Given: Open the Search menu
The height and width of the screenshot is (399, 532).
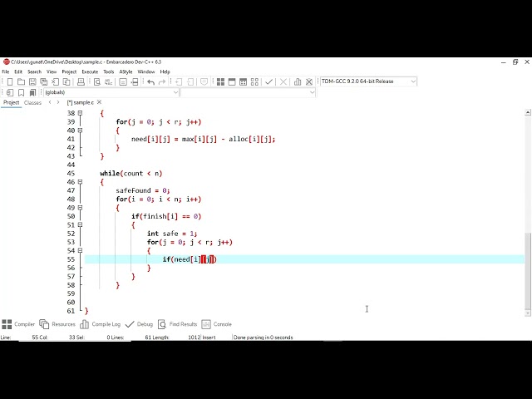Looking at the screenshot, I should point(34,72).
